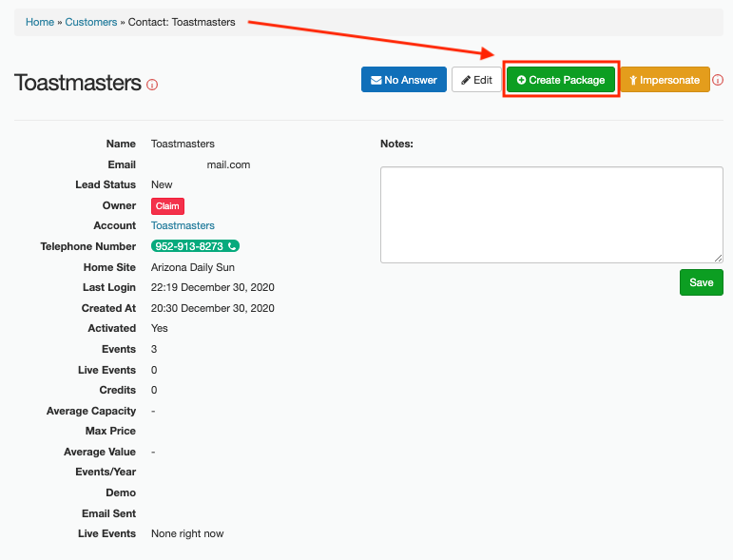The image size is (733, 560).
Task: Open the Toastmasters account link
Action: tap(183, 225)
